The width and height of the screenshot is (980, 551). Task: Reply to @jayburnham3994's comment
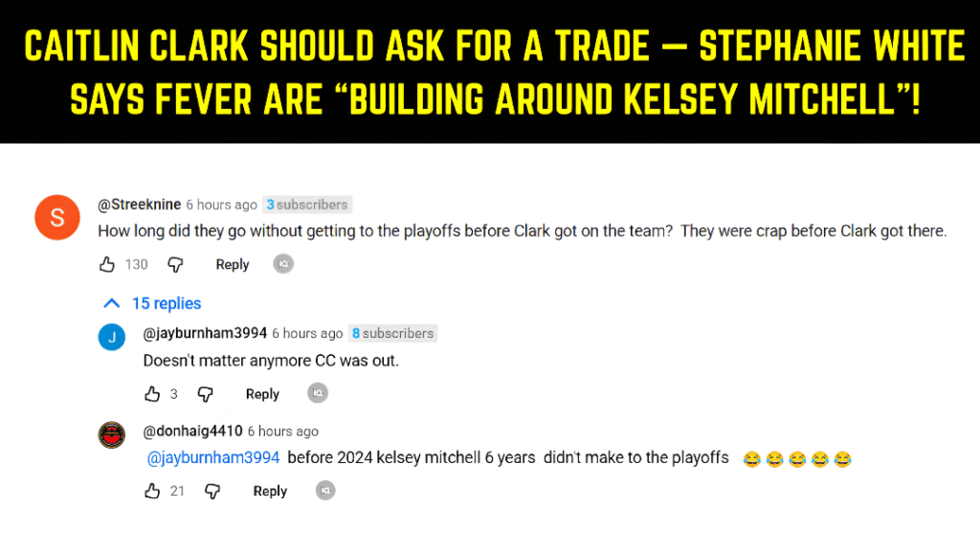(x=262, y=393)
